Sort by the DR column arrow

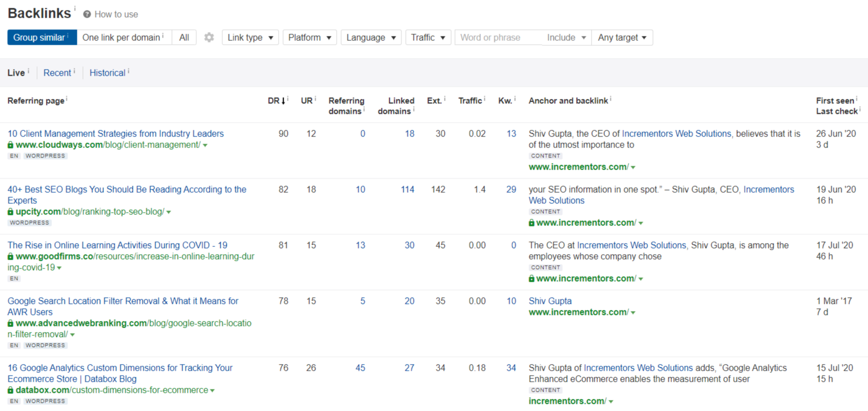tap(284, 101)
